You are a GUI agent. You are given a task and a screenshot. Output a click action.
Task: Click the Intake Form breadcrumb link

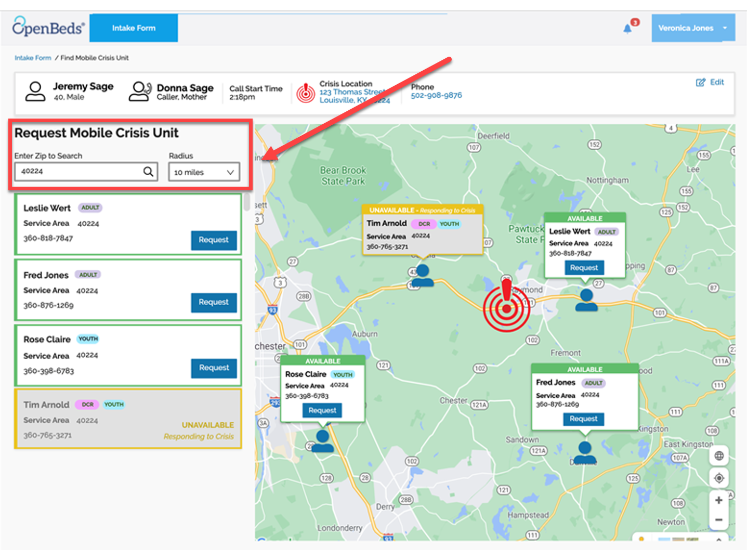33,58
